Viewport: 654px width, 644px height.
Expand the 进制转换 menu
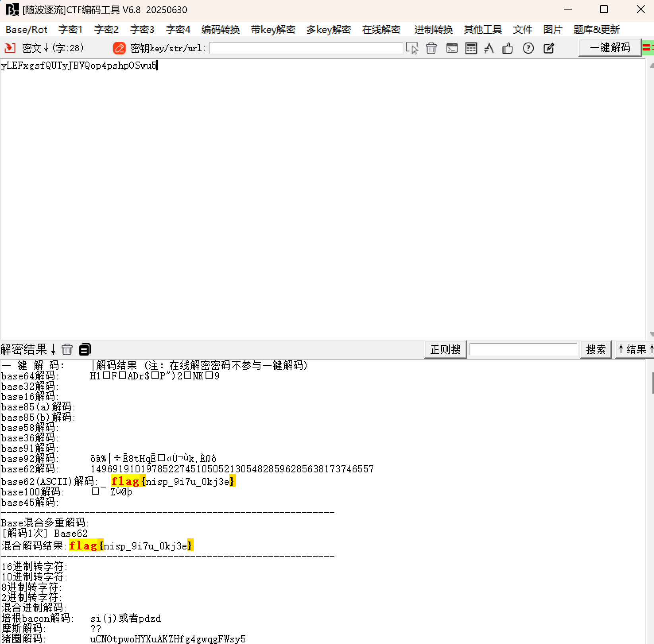click(434, 30)
